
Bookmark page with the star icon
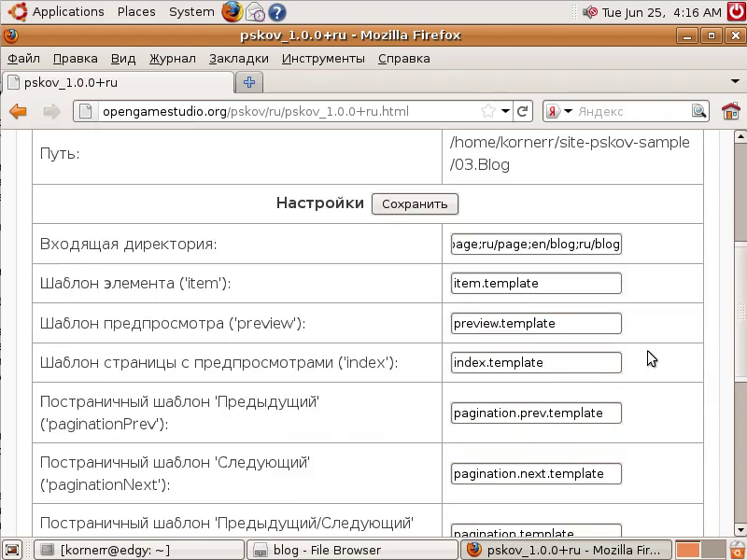(487, 111)
